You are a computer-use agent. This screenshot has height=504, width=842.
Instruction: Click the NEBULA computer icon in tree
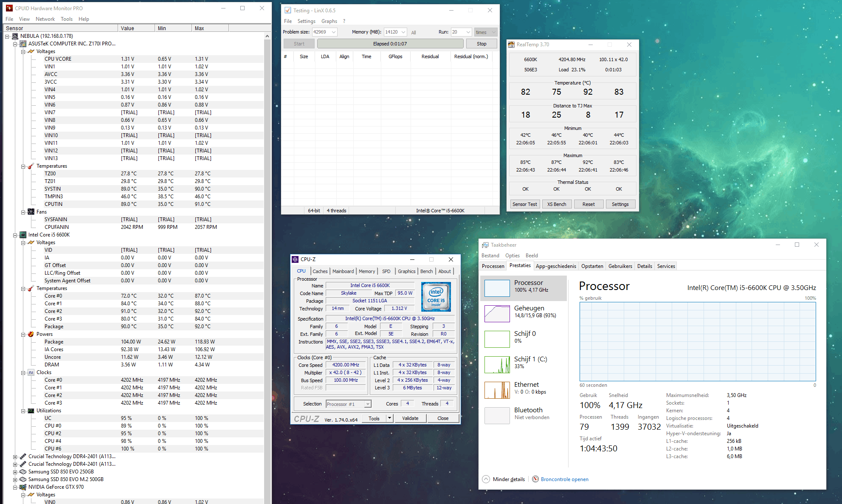coord(15,36)
